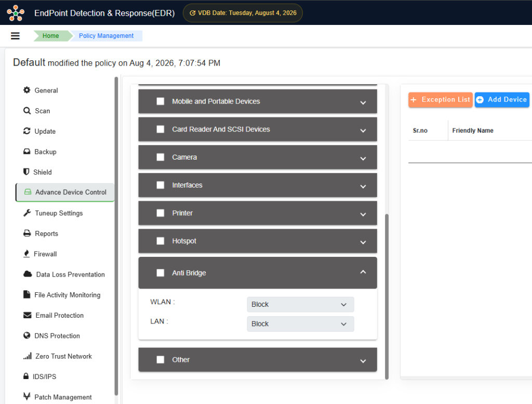This screenshot has height=404, width=532.
Task: Tick the Other checkbox
Action: (161, 359)
